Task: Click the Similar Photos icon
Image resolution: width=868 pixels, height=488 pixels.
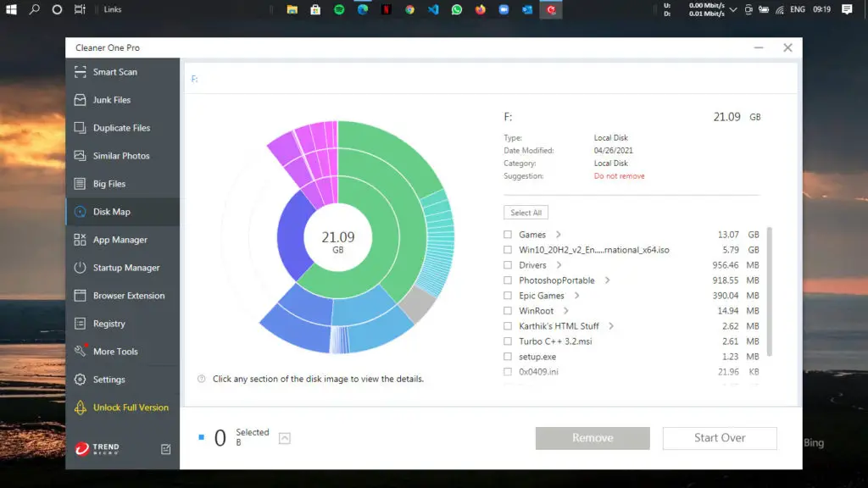Action: [81, 156]
